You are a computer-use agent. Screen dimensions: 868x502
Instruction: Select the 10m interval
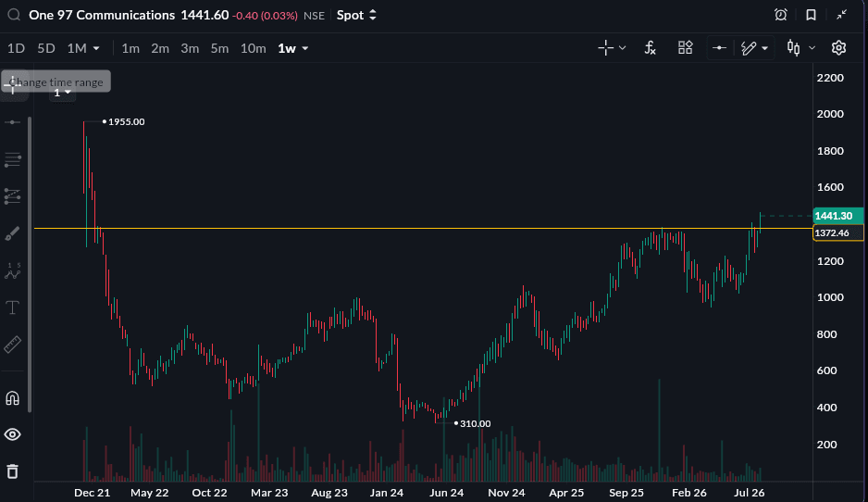coord(253,48)
